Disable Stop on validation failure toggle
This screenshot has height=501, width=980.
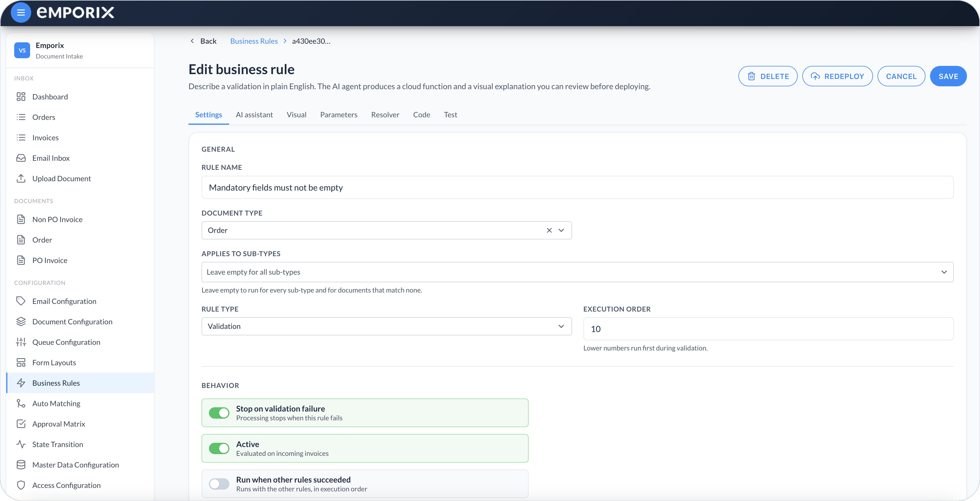(219, 413)
